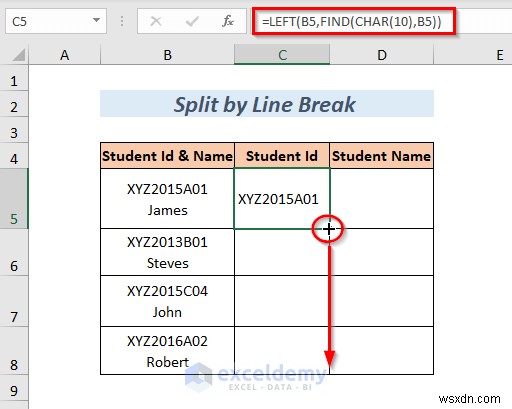512x409 pixels.
Task: Select cell with XYZ2015A01 James
Action: tap(167, 199)
